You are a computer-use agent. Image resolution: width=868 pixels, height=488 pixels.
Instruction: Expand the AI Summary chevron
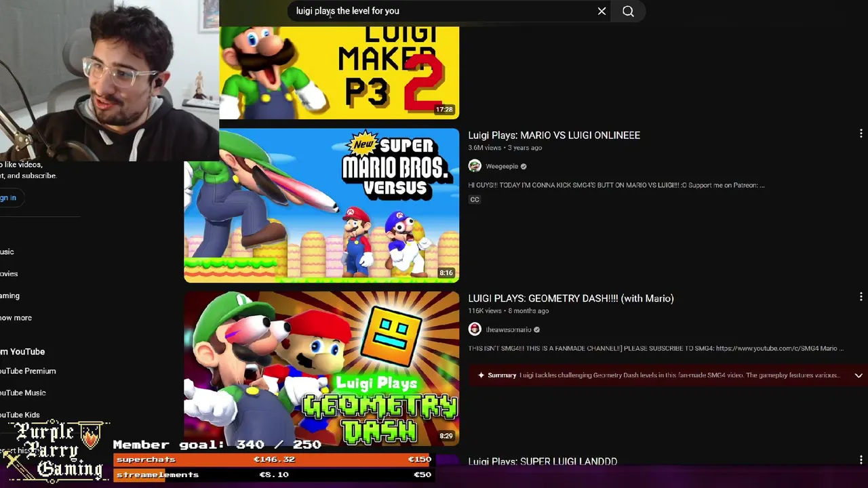pyautogui.click(x=858, y=375)
